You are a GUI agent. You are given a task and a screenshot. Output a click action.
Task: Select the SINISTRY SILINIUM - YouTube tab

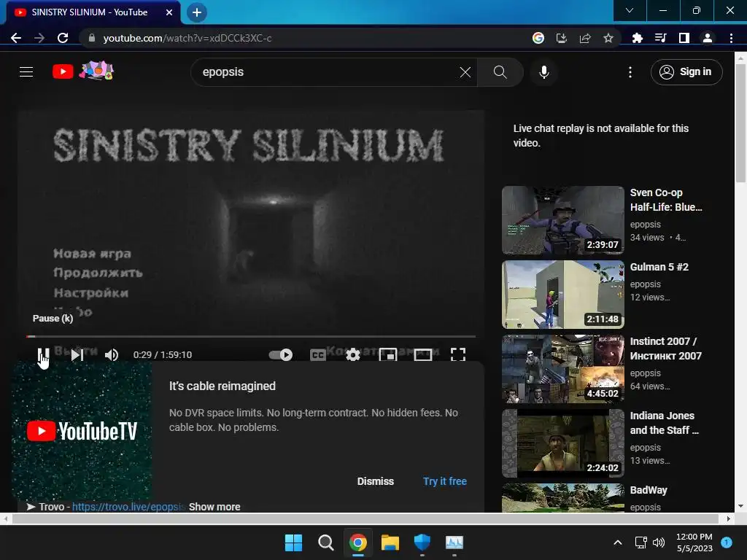pos(93,12)
